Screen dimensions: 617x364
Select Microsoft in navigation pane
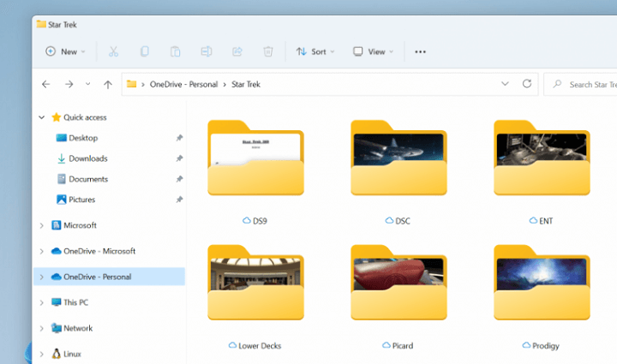point(80,225)
